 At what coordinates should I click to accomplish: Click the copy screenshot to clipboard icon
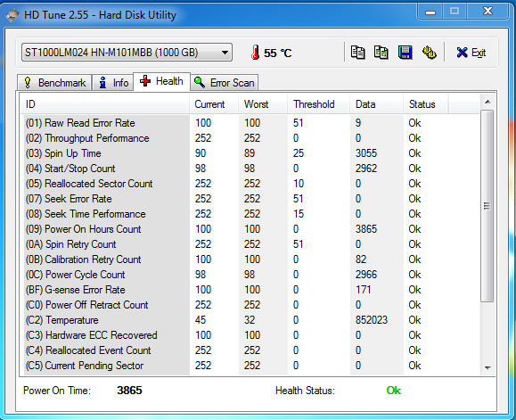tap(381, 53)
